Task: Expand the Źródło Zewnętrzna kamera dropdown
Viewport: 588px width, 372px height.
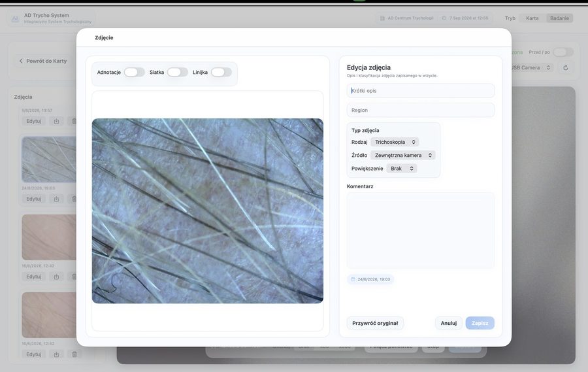Action: pyautogui.click(x=402, y=155)
